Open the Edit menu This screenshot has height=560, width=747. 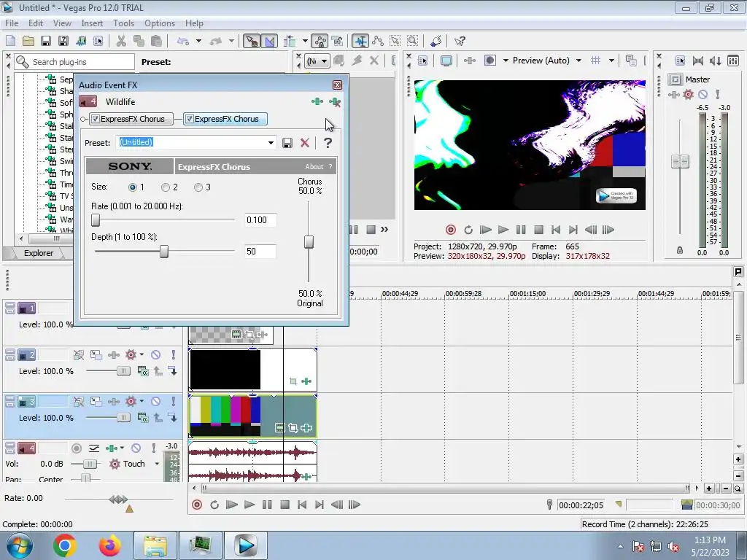point(35,23)
